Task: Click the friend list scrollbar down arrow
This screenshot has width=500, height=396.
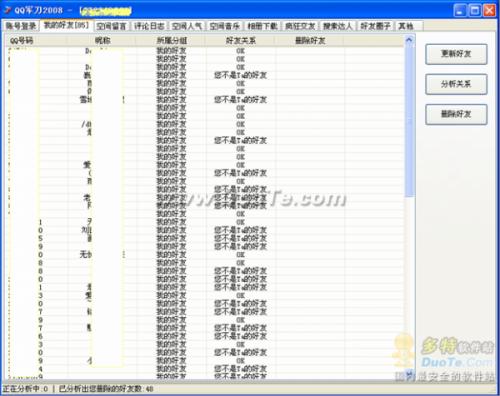Action: [409, 373]
